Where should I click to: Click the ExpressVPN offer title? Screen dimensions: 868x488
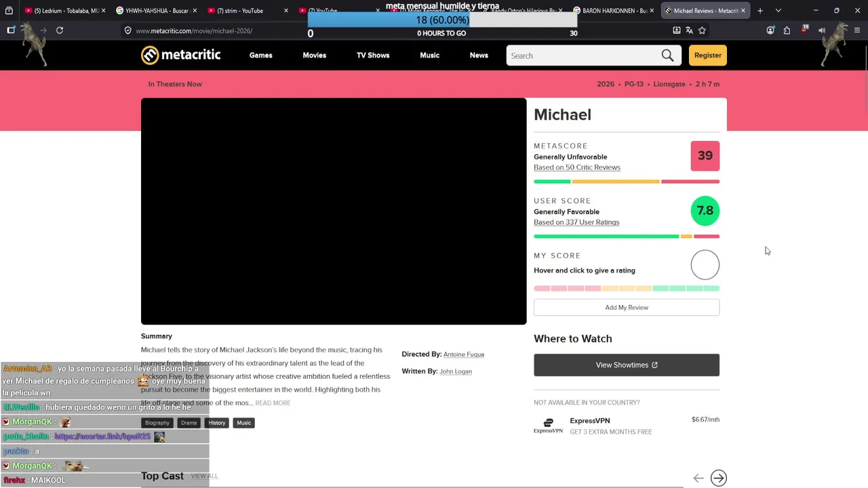(x=590, y=421)
